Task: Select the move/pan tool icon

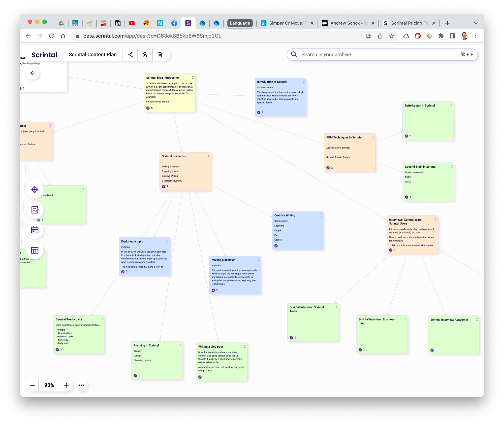Action: pyautogui.click(x=35, y=190)
